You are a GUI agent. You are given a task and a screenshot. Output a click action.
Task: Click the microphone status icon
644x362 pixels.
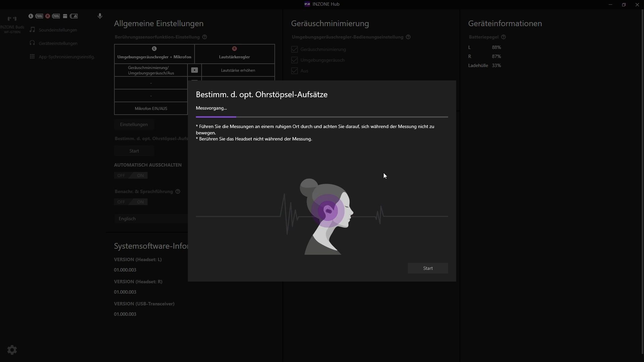click(x=100, y=16)
